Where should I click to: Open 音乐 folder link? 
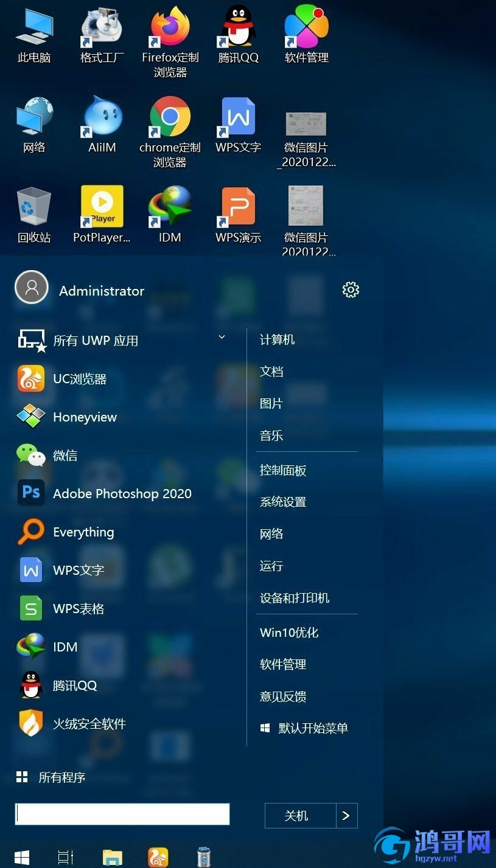271,435
